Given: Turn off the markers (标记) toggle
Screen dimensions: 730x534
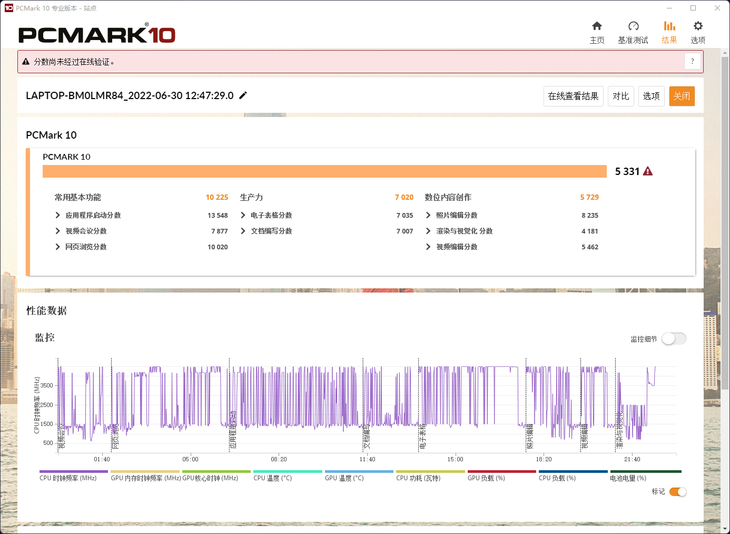Looking at the screenshot, I should click(678, 492).
